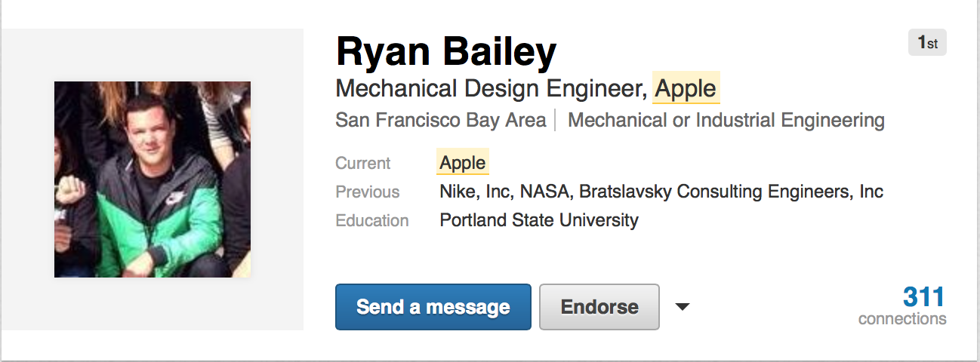980x362 pixels.
Task: Open Mechanical or Industrial Engineering industry
Action: point(726,120)
